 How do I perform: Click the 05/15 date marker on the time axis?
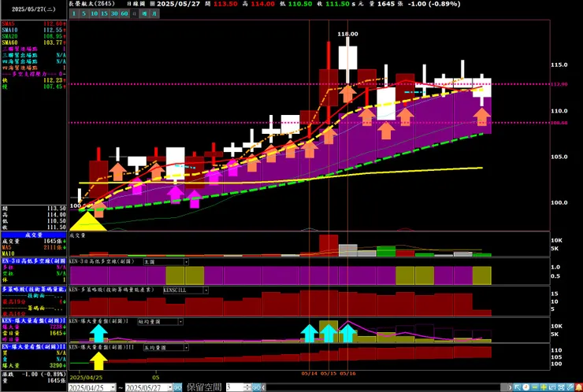[329, 373]
